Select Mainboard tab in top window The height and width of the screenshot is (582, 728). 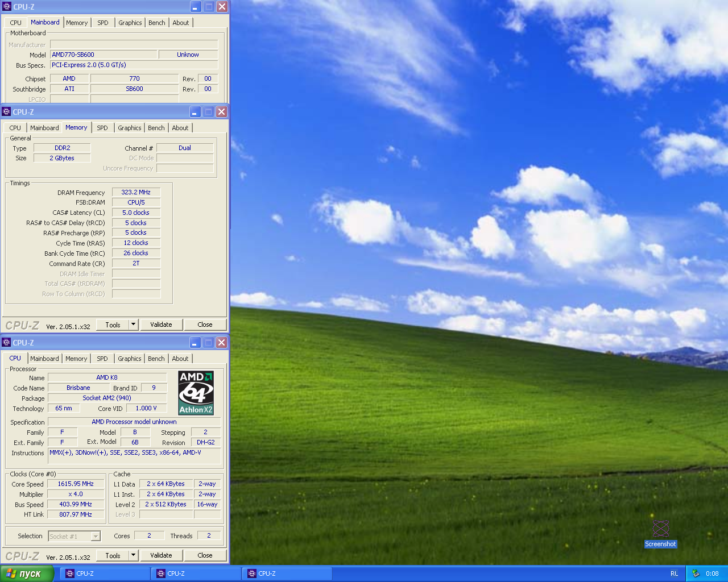click(x=45, y=22)
